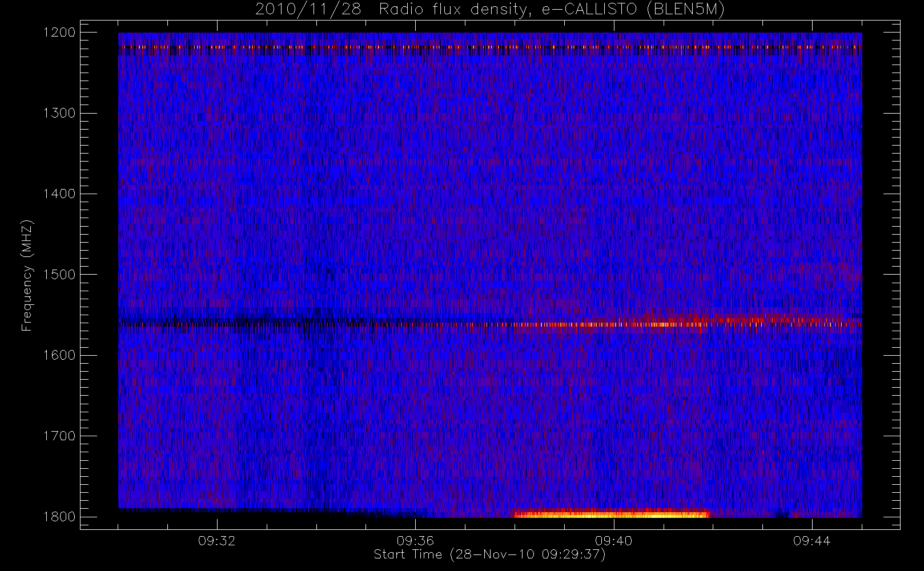Select the 1600 frequency tick label

point(59,355)
